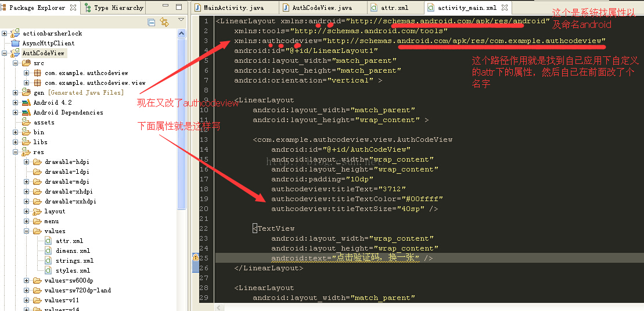This screenshot has height=311, width=644.
Task: Switch to the Type Hierarchy tab
Action: tap(114, 8)
